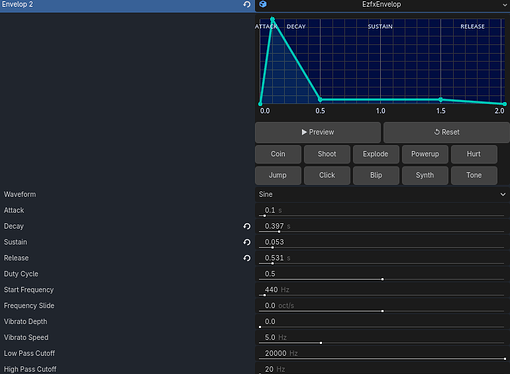The height and width of the screenshot is (374, 510).
Task: Click the revert icon next to Decay
Action: point(247,226)
